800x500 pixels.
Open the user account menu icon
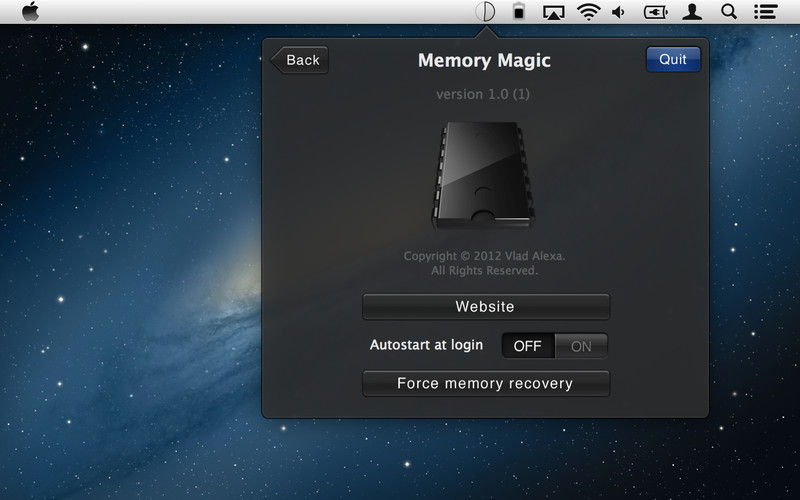(x=692, y=12)
